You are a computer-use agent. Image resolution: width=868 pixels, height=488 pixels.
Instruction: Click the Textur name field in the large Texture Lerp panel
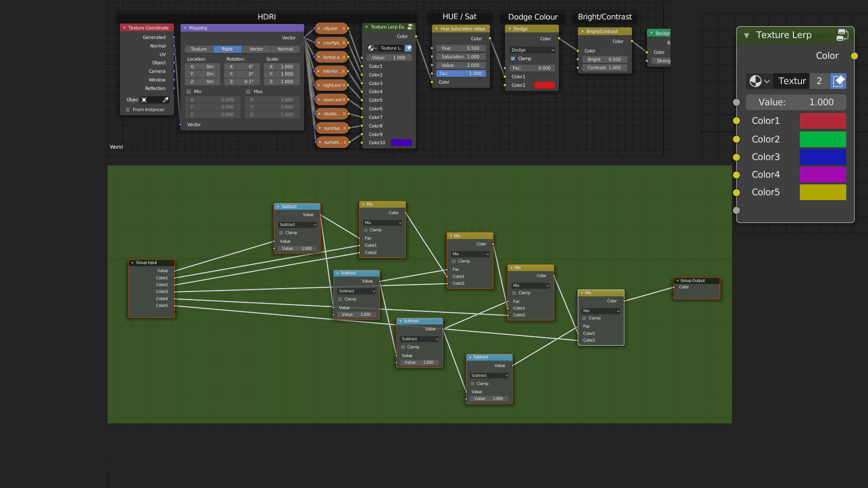click(791, 81)
